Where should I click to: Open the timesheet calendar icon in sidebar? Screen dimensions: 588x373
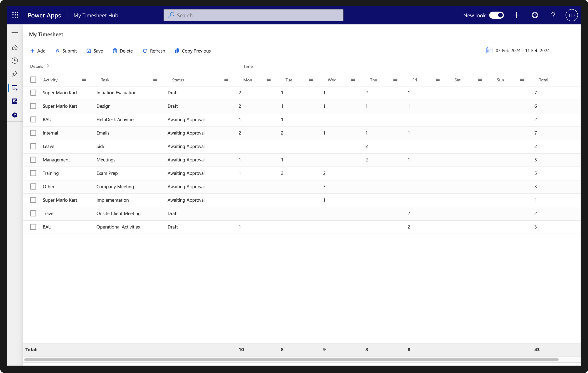tap(15, 87)
